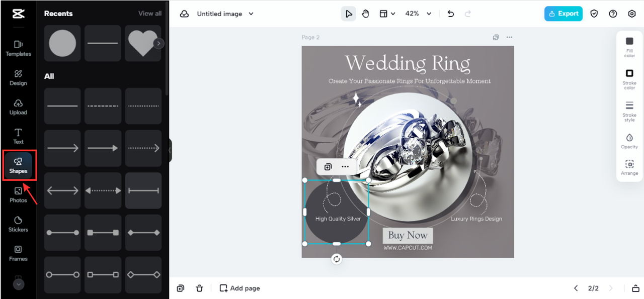Viewport: 644px width, 299px height.
Task: Open Arrange options
Action: (x=629, y=167)
